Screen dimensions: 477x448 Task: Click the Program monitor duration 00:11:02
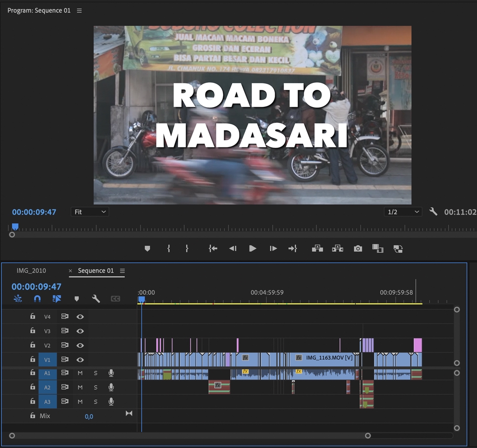click(x=460, y=212)
